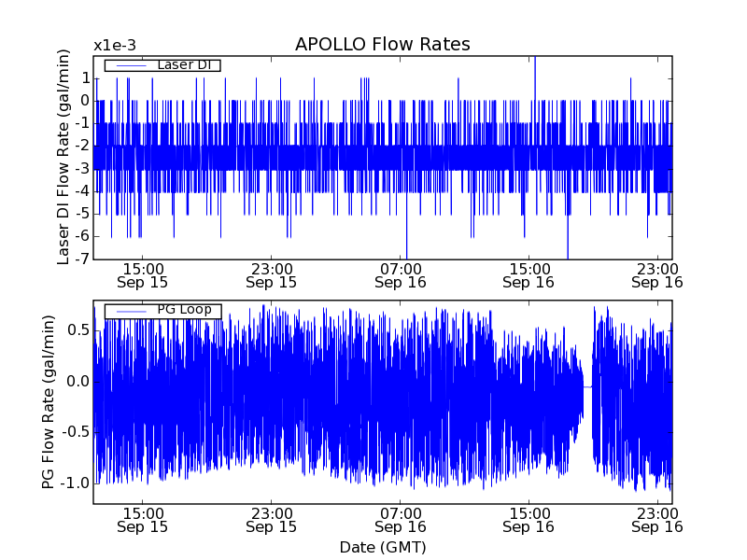Click the flat gap segment in PG Loop trace
The height and width of the screenshot is (560, 747).
pos(588,386)
